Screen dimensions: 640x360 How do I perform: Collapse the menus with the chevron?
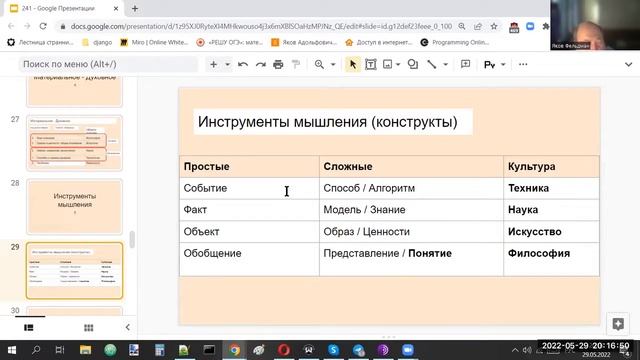628,64
